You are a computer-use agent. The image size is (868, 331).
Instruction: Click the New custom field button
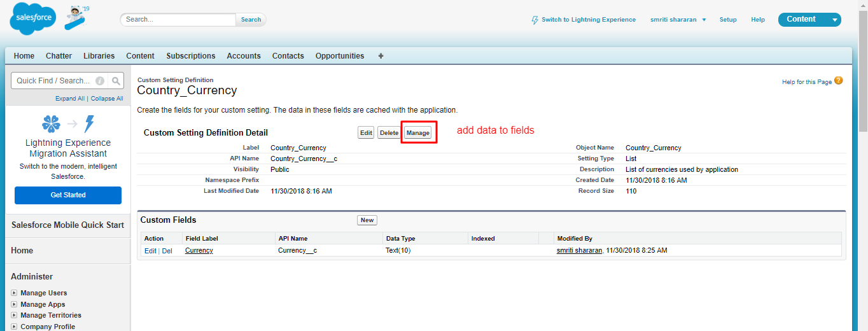click(367, 220)
